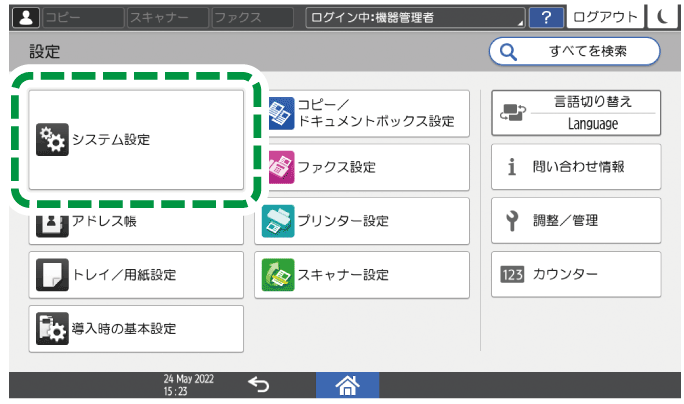Expand the ログイン中:機器管理者 status field
This screenshot has width=684, height=404.
pyautogui.click(x=415, y=17)
